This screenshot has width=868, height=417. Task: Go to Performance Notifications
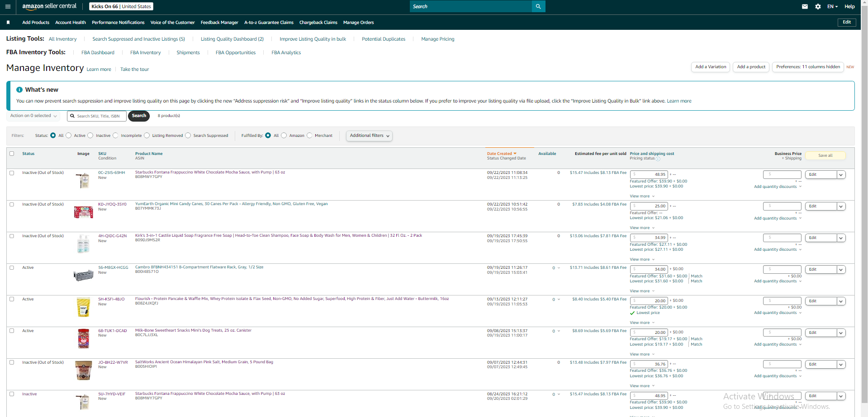pyautogui.click(x=118, y=23)
